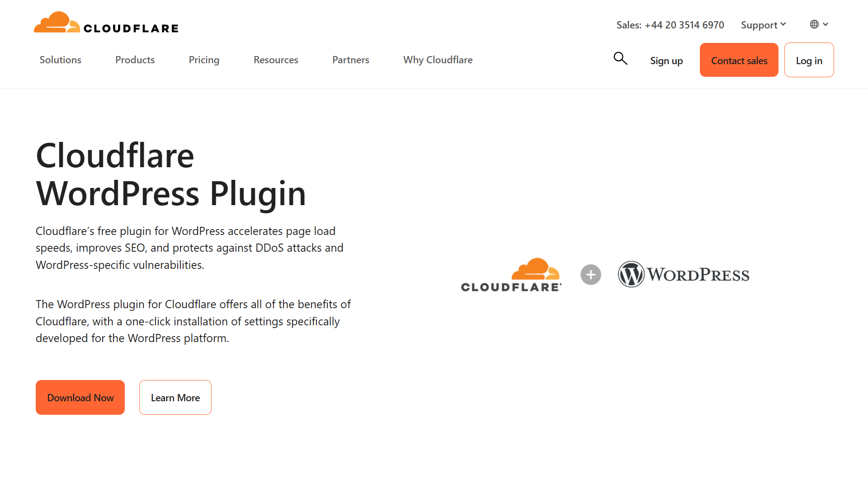Click the Log in button
The image size is (868, 488).
(809, 60)
